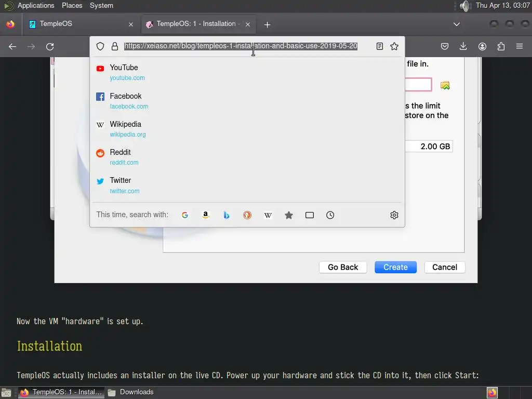The width and height of the screenshot is (532, 399).
Task: Open the Applications menu
Action: pyautogui.click(x=36, y=5)
